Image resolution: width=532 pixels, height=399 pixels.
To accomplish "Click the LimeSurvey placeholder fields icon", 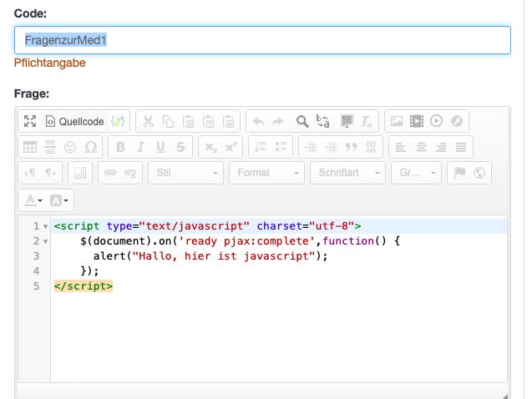I will point(118,121).
